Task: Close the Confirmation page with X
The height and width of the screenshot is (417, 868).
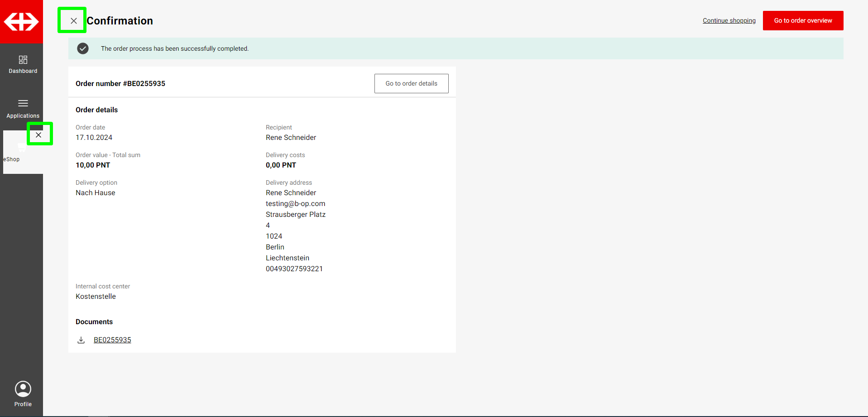Action: click(x=73, y=21)
